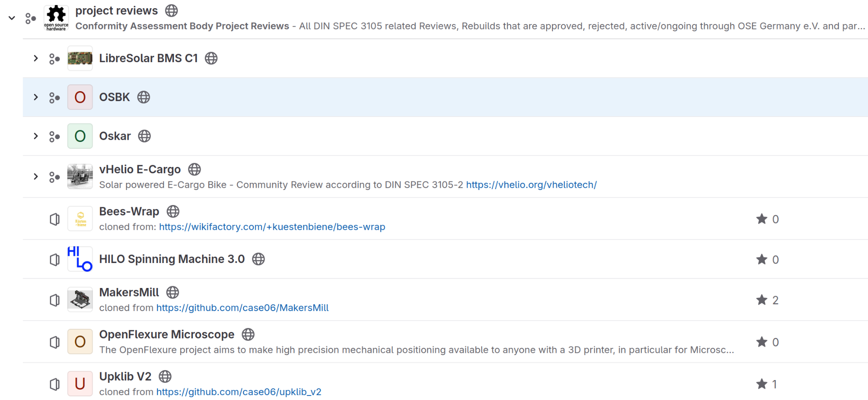Expand the LibreSolar BMS C1 subgroup
This screenshot has height=400, width=868.
point(36,58)
